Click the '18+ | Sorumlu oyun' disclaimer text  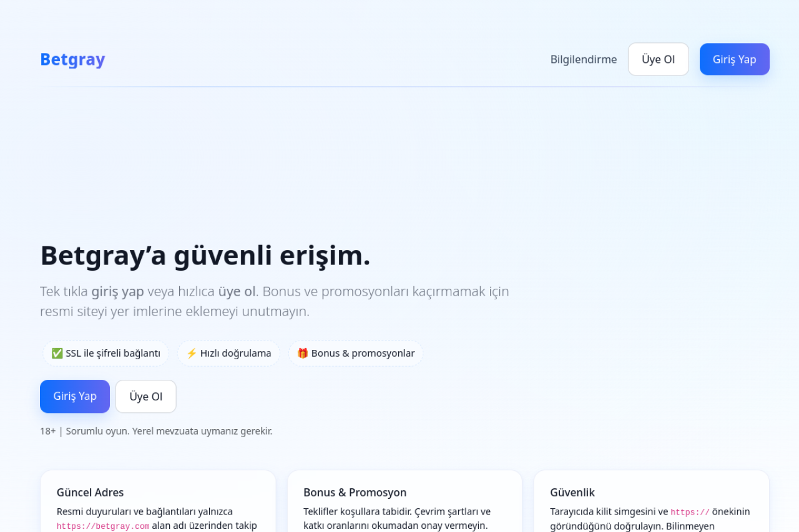[x=156, y=431]
